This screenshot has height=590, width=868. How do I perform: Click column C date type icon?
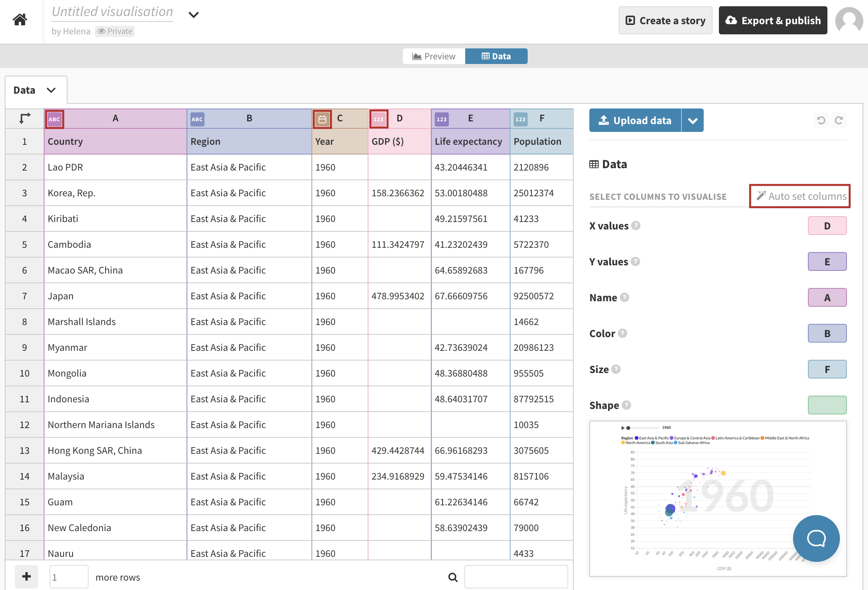tap(322, 119)
